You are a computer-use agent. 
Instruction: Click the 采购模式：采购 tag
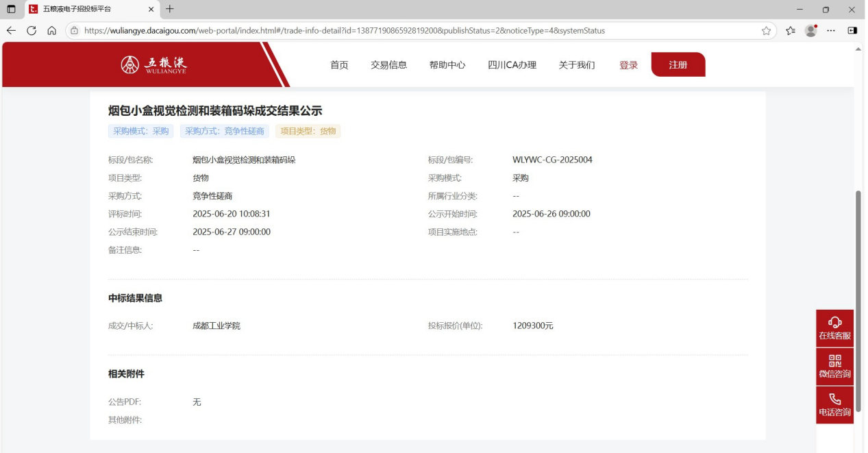140,131
